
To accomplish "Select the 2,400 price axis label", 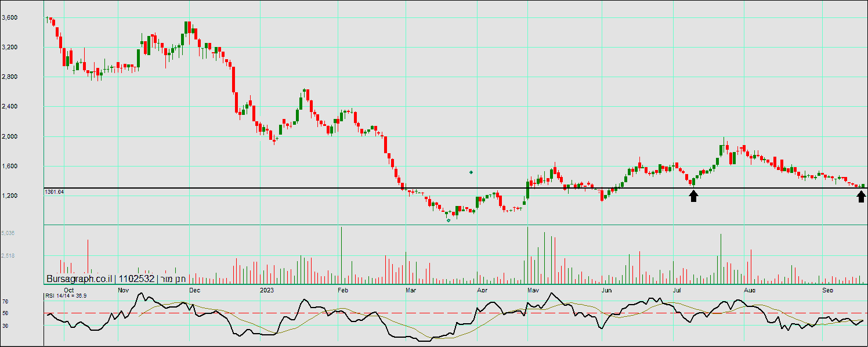I will (10, 106).
